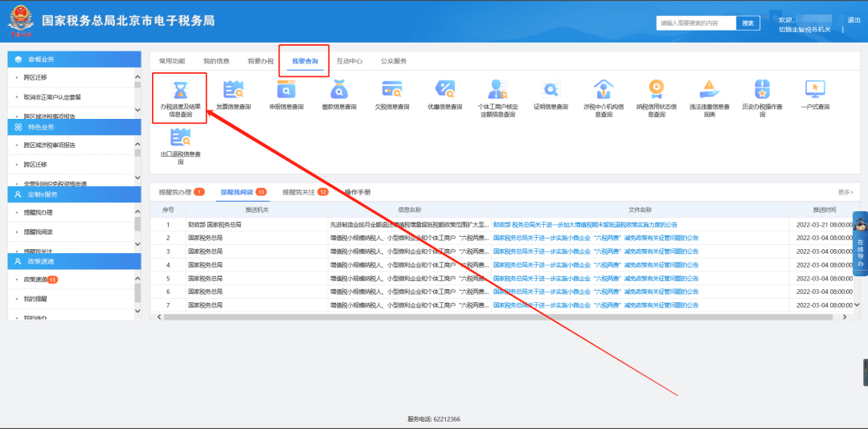This screenshot has height=429, width=868.
Task: Click the 搜索 search button
Action: tap(748, 22)
